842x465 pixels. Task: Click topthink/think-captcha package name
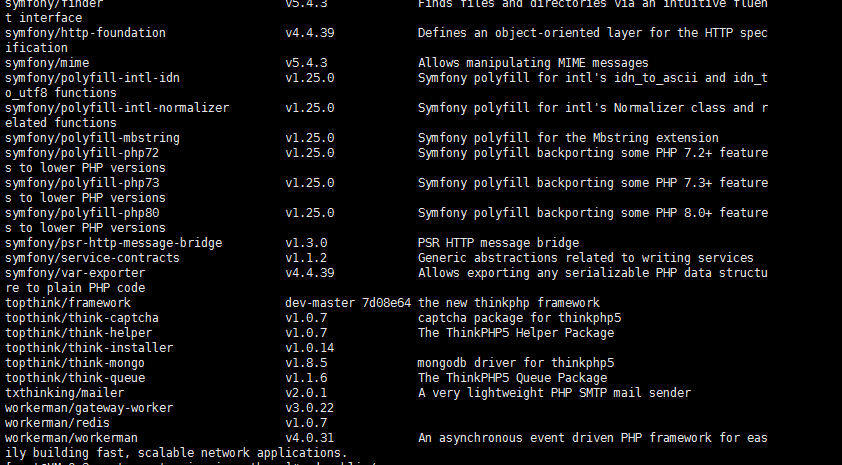tap(82, 318)
